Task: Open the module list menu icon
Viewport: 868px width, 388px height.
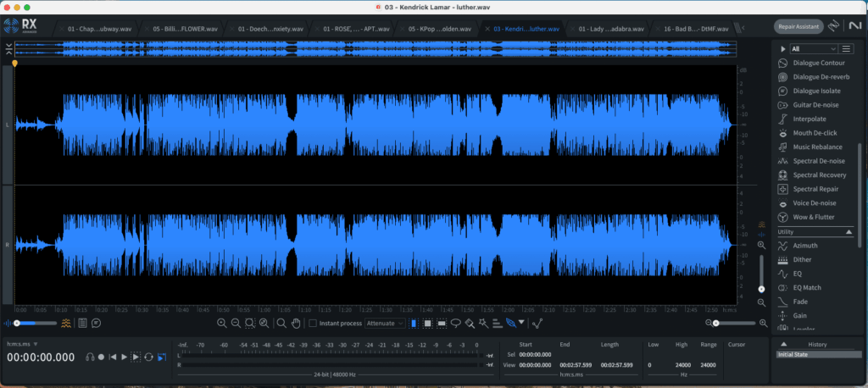Action: 847,48
